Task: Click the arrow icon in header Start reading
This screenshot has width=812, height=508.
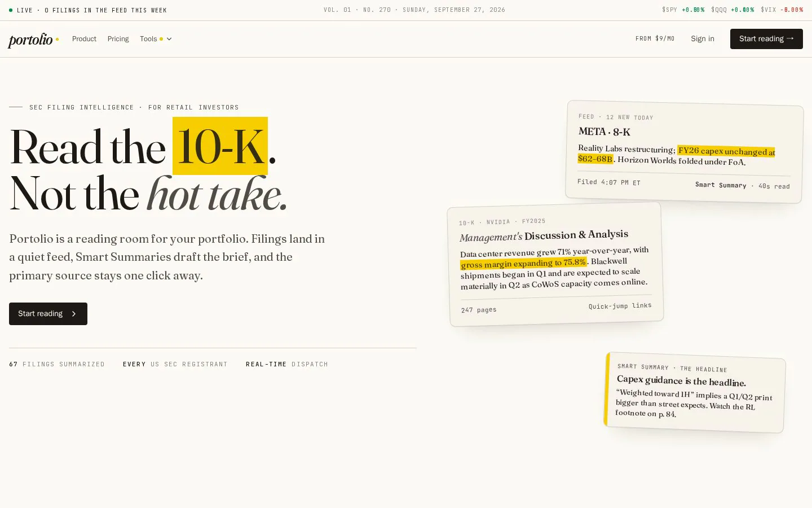Action: [790, 38]
